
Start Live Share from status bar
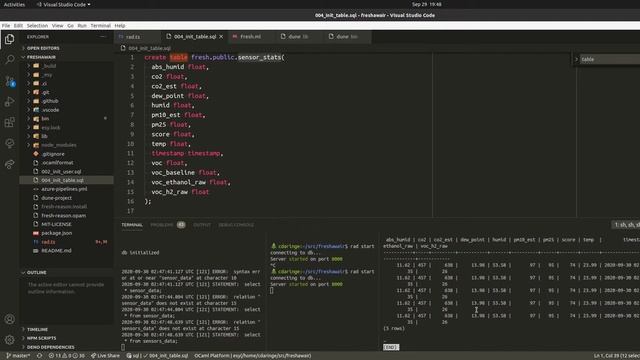(105, 356)
